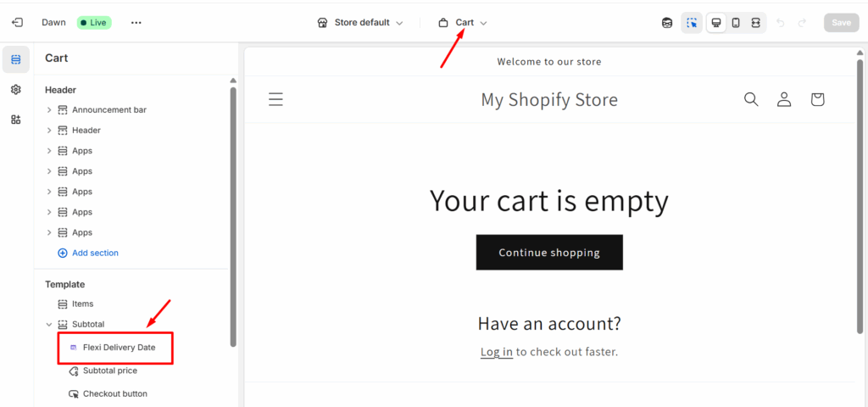The height and width of the screenshot is (407, 868).
Task: Collapse the Subtotal section
Action: (x=49, y=325)
